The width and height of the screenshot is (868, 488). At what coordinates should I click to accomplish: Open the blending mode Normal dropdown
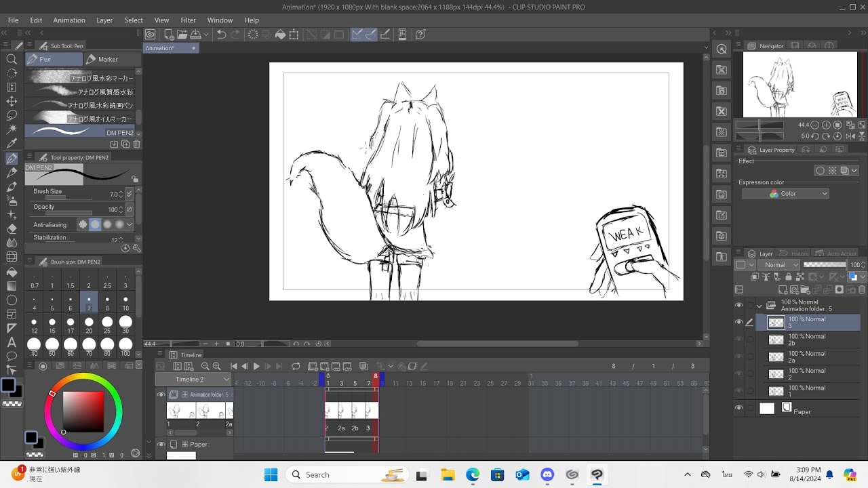point(778,265)
